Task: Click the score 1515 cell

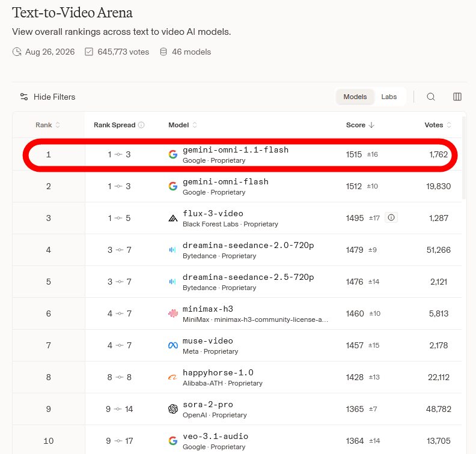Action: coord(354,154)
